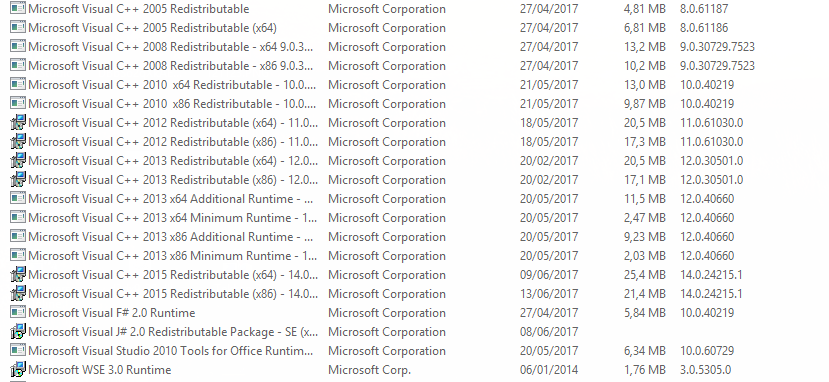The height and width of the screenshot is (382, 829).
Task: Select Visual C++ 2012 Redistributable (x86) name
Action: pos(173,142)
